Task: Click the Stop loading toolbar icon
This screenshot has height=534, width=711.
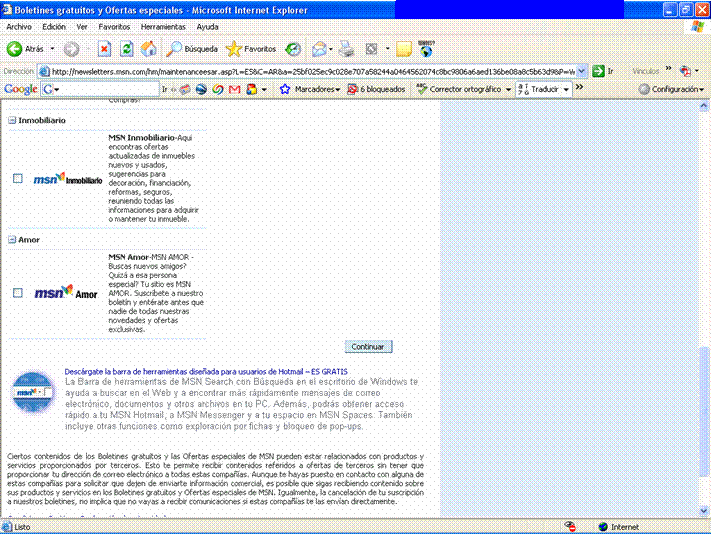Action: (105, 48)
